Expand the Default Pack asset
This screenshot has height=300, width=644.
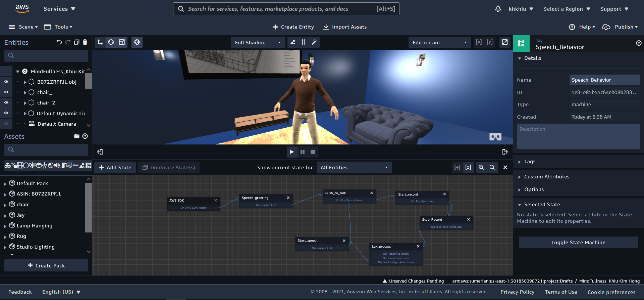tap(5, 184)
